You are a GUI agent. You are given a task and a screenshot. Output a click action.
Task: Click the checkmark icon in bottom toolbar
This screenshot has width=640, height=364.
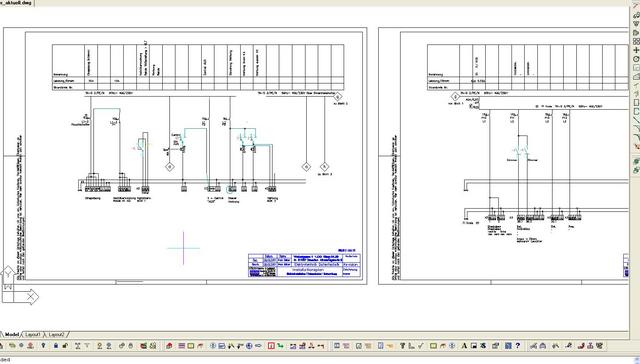(420, 346)
